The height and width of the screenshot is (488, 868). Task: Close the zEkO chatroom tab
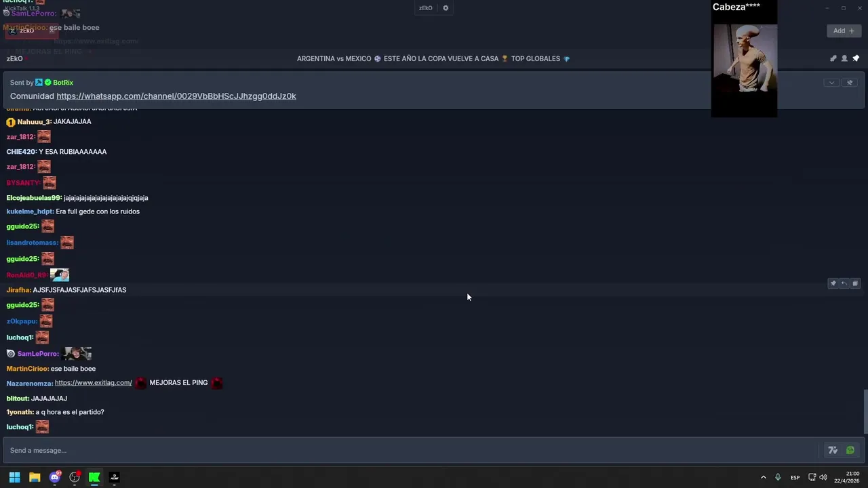(x=52, y=30)
